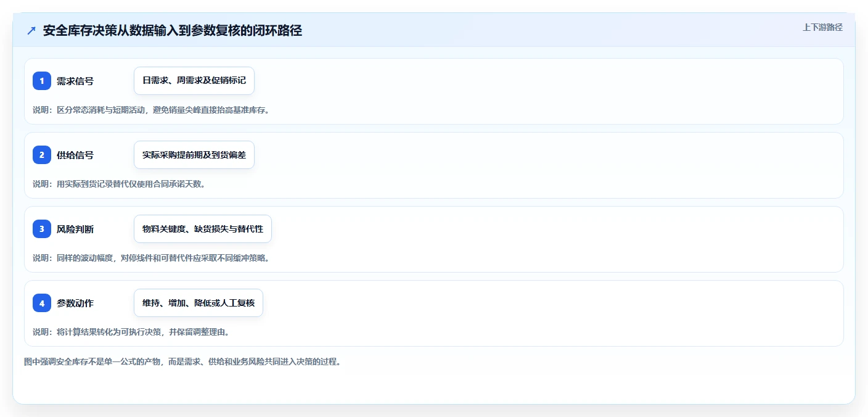Click the 物料关键度、缺货损失与替代性 chip

(x=203, y=229)
